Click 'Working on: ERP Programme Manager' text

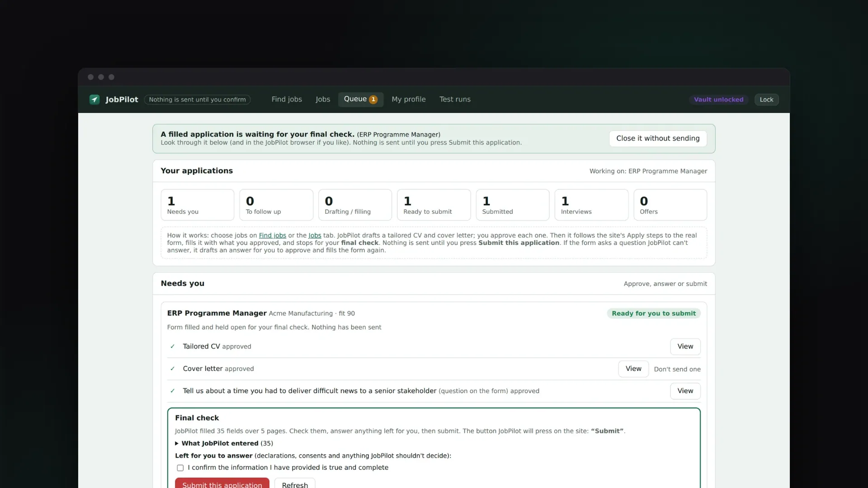[x=648, y=171]
